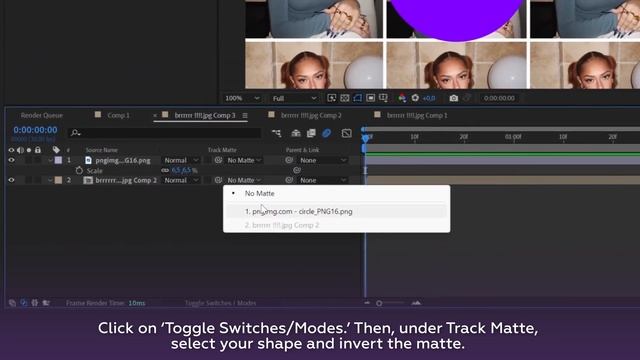This screenshot has width=640, height=360.
Task: Open layer 1 Parent None dropdown
Action: pyautogui.click(x=323, y=160)
